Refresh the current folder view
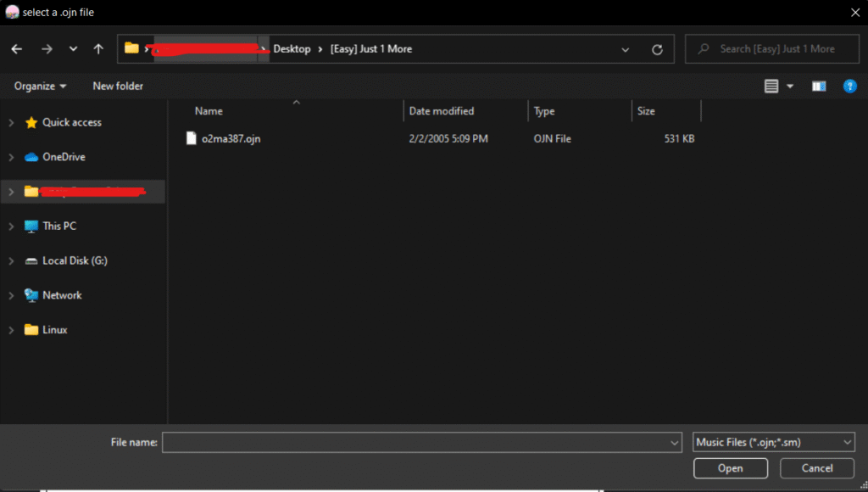The height and width of the screenshot is (492, 868). pyautogui.click(x=657, y=49)
